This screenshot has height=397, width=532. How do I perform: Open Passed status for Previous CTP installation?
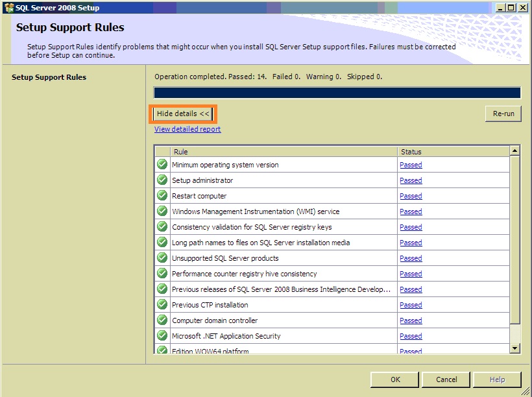[411, 306]
